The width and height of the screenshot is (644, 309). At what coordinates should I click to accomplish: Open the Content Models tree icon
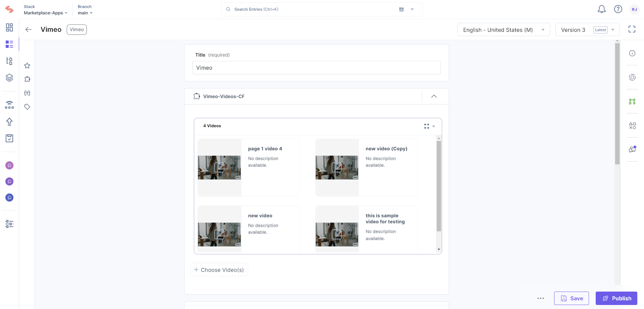(9, 61)
